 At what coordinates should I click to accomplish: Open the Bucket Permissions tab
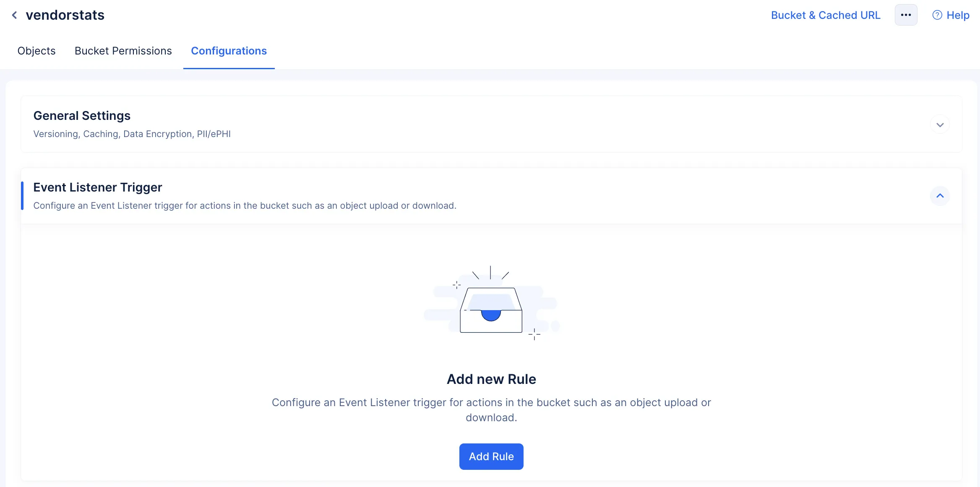tap(123, 51)
